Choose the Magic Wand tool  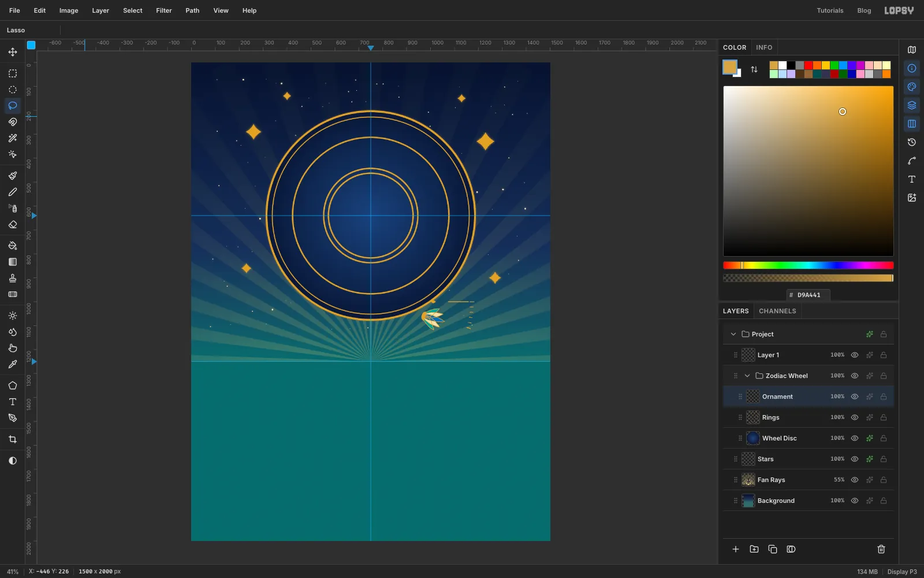point(13,138)
